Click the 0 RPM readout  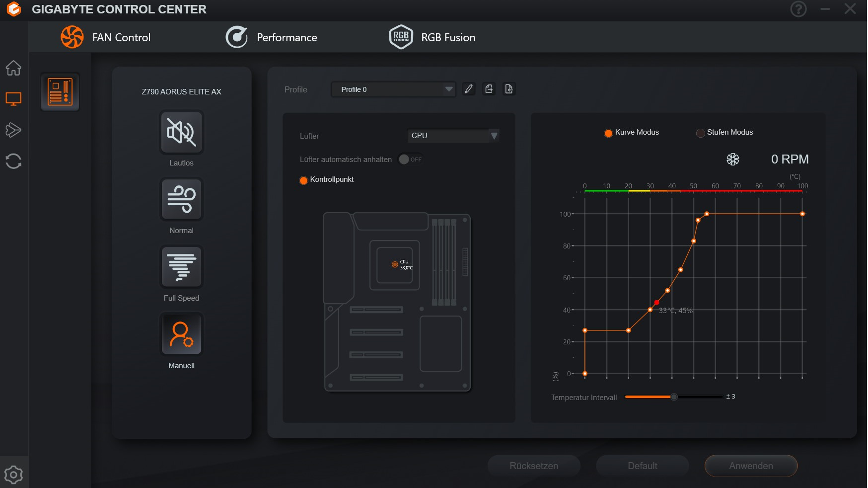[x=790, y=159]
